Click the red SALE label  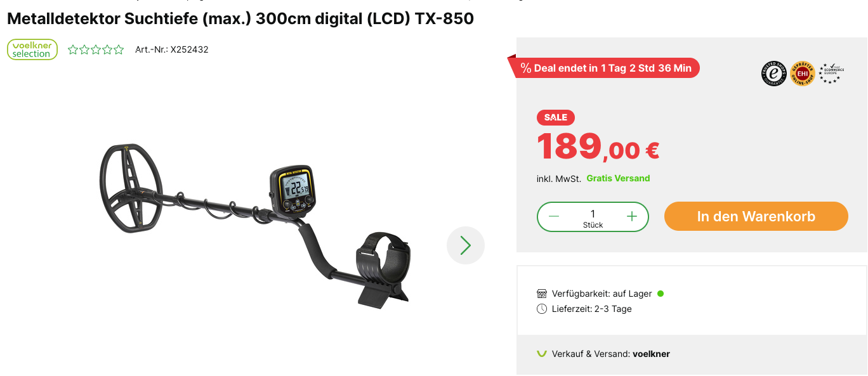point(556,117)
